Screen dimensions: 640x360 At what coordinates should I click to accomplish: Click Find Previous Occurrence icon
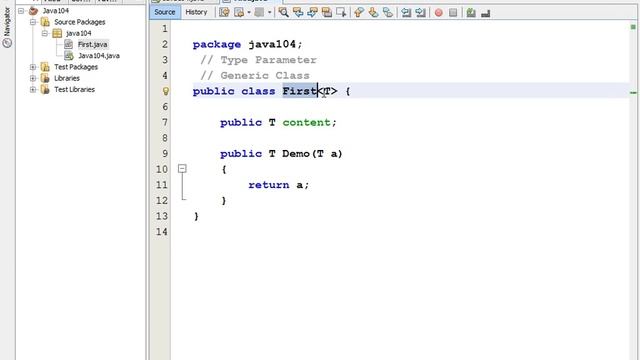coord(298,12)
